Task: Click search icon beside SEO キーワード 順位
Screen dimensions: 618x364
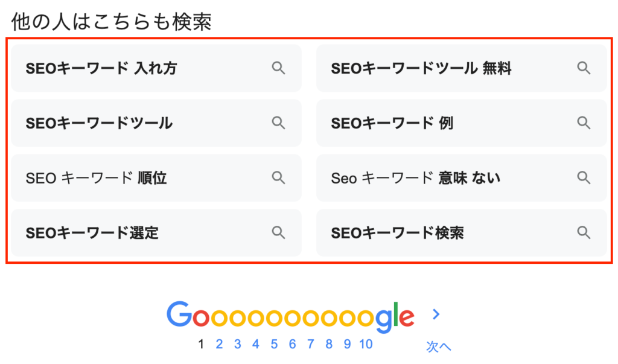Action: (x=278, y=177)
